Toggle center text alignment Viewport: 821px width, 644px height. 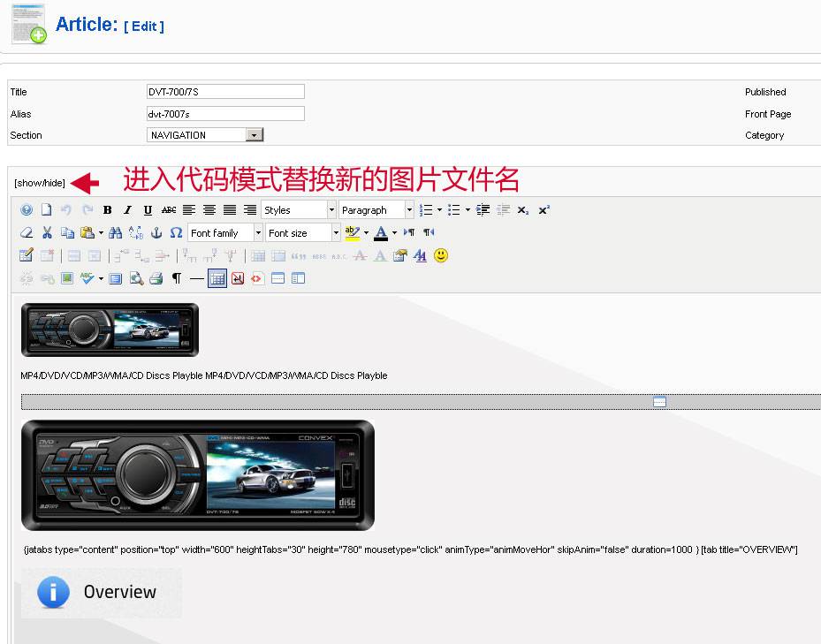click(209, 210)
